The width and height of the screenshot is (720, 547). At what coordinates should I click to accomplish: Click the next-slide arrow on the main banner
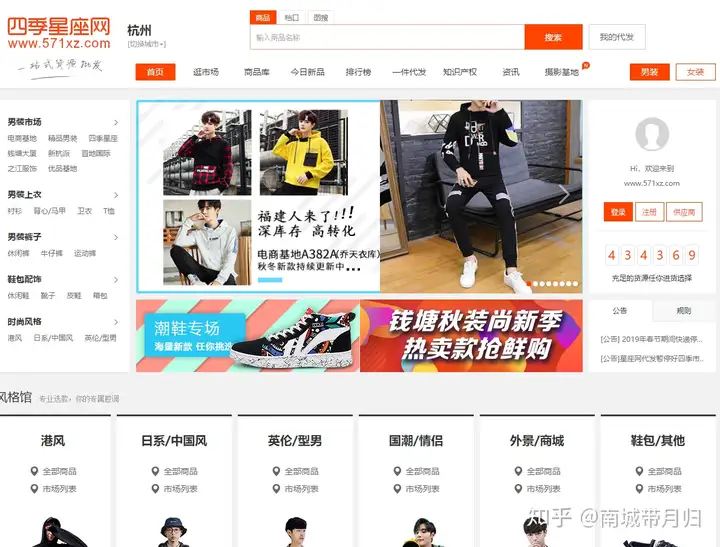(x=564, y=195)
